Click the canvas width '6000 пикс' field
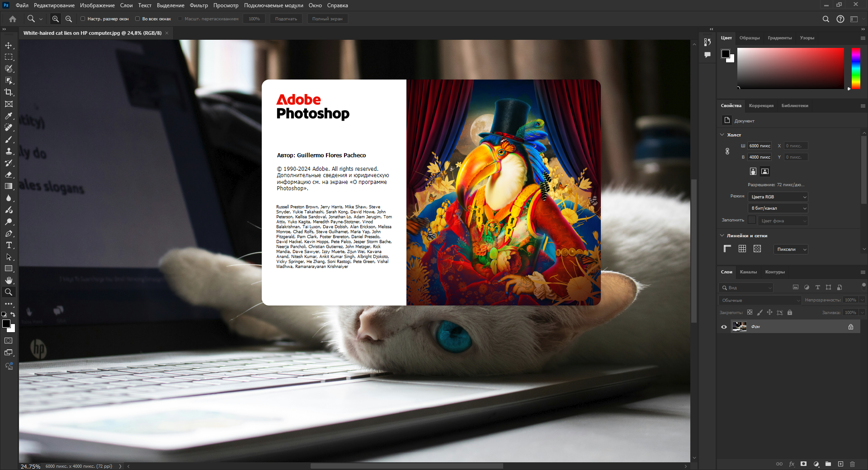 coord(760,146)
